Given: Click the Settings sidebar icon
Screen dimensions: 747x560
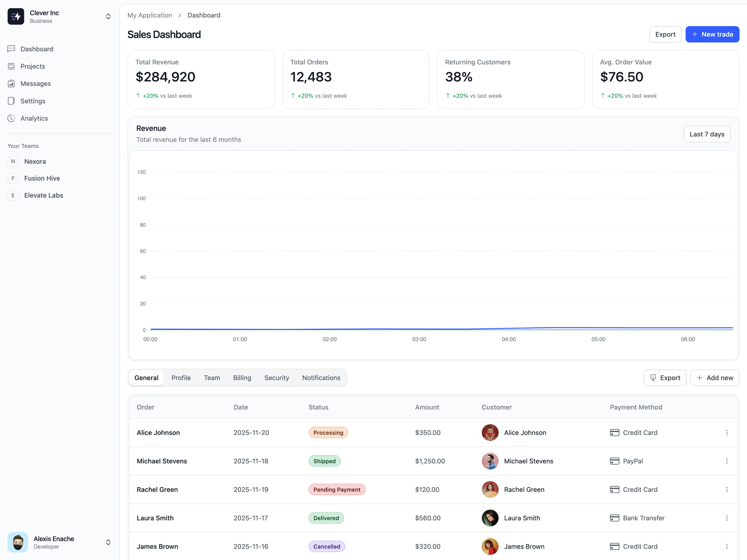Looking at the screenshot, I should (x=11, y=101).
